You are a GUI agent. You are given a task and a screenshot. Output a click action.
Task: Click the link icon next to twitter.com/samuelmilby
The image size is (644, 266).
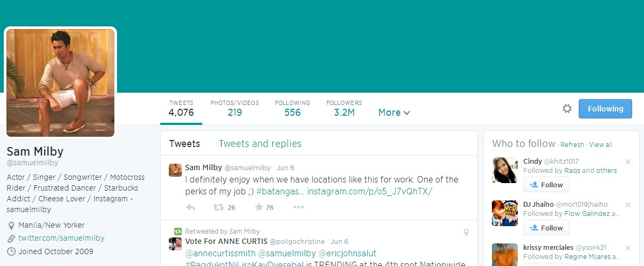[11, 239]
